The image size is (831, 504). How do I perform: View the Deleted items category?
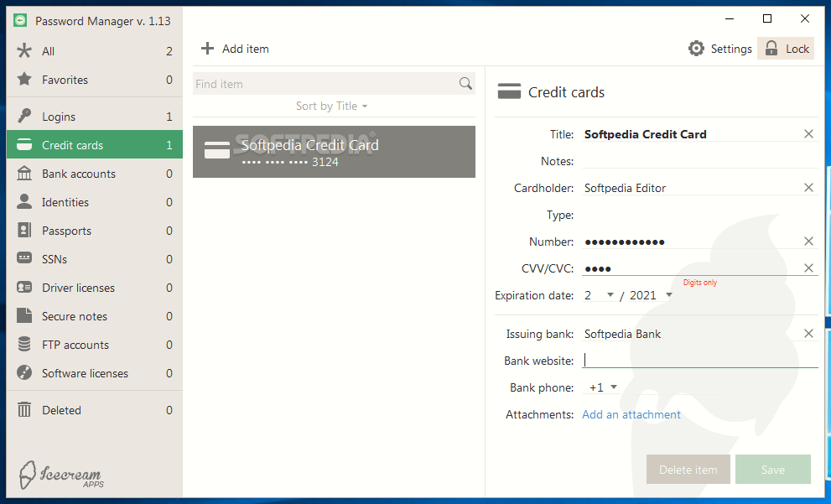(94, 410)
